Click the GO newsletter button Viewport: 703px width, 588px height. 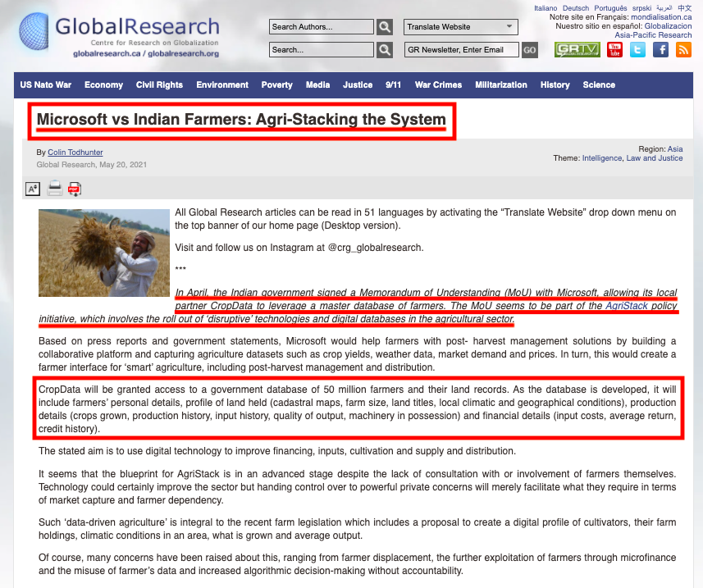[529, 50]
